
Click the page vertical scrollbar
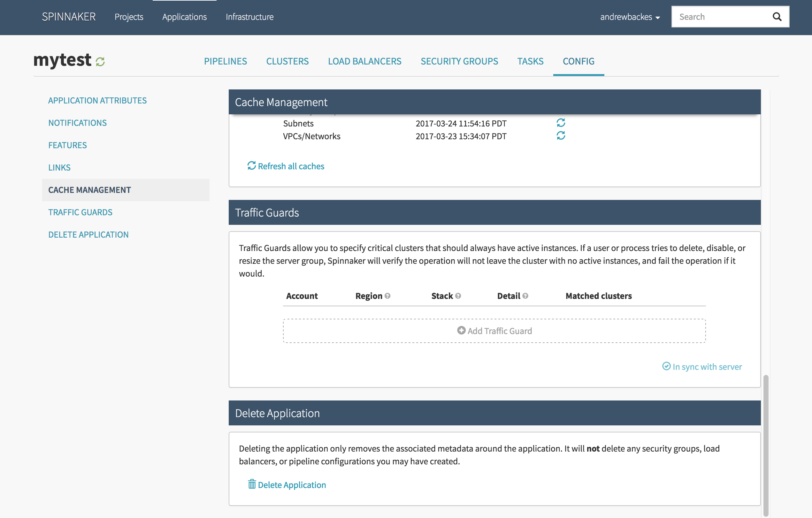(765, 445)
